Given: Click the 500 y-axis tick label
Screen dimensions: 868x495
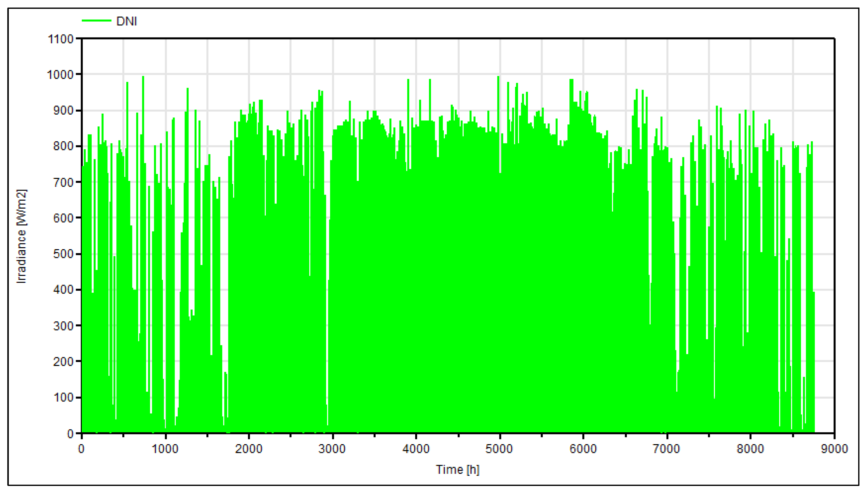Looking at the screenshot, I should coord(63,254).
